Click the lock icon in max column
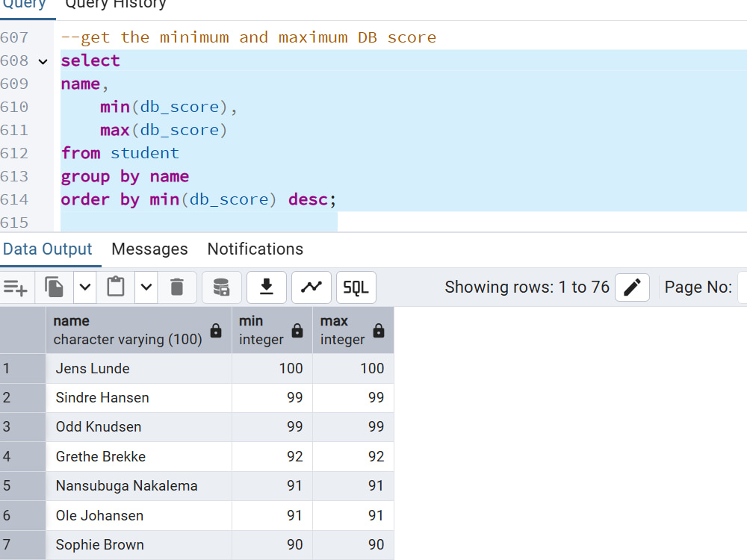The image size is (747, 560). point(379,331)
